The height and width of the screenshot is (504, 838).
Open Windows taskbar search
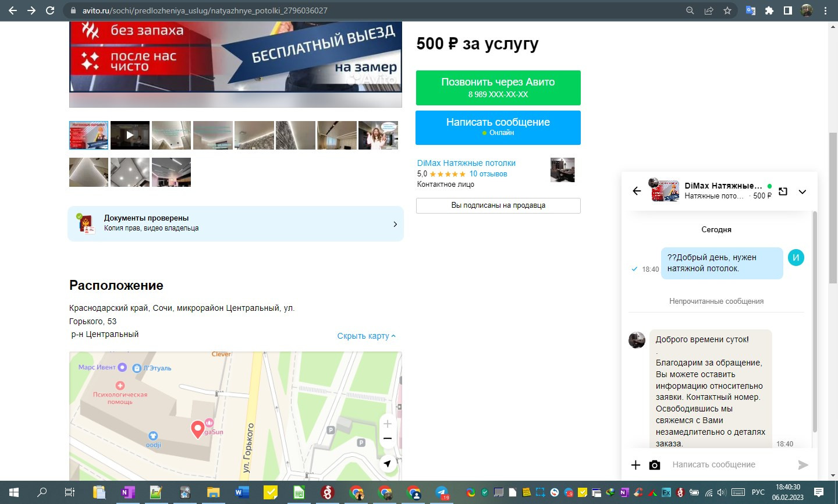42,492
